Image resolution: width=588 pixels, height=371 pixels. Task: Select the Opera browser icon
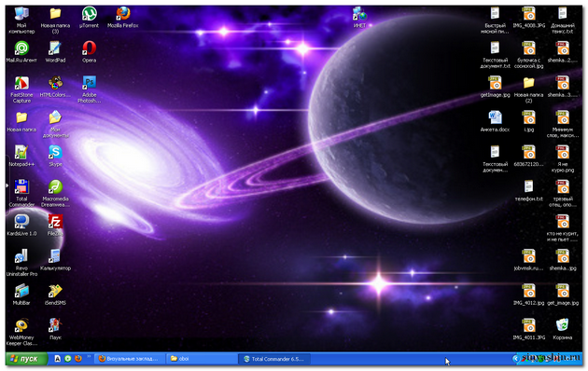pyautogui.click(x=89, y=51)
